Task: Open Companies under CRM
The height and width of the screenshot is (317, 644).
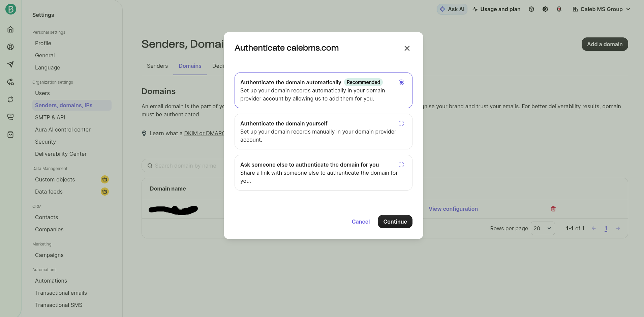Action: pyautogui.click(x=49, y=229)
